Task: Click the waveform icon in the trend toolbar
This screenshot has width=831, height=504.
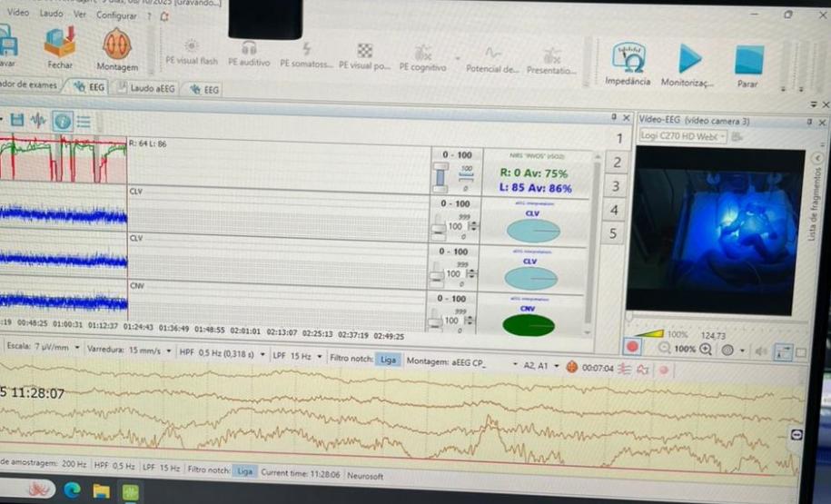Action: pyautogui.click(x=38, y=120)
